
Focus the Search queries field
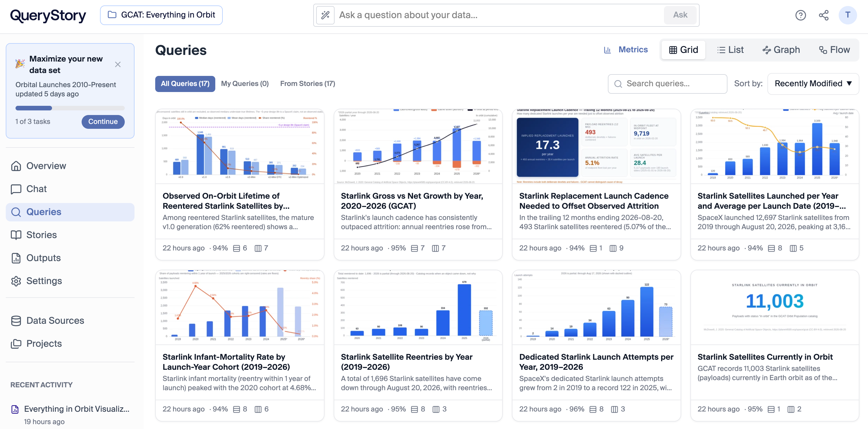point(667,84)
